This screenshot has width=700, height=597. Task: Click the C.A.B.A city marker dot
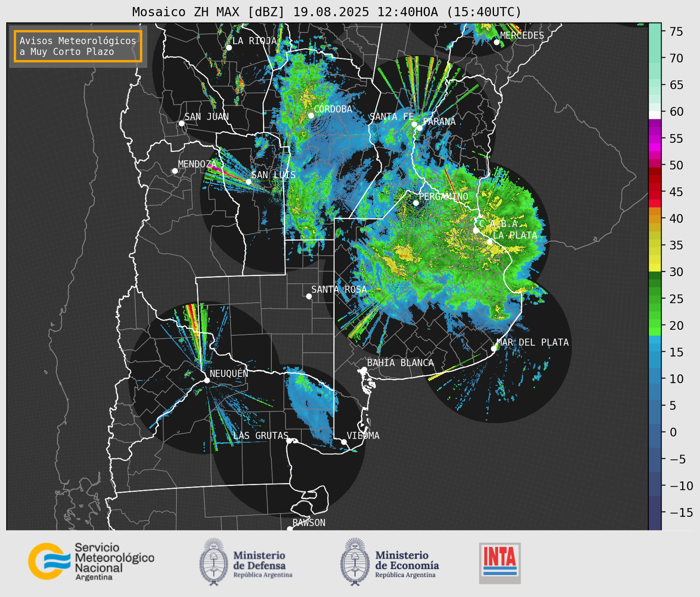pos(476,230)
